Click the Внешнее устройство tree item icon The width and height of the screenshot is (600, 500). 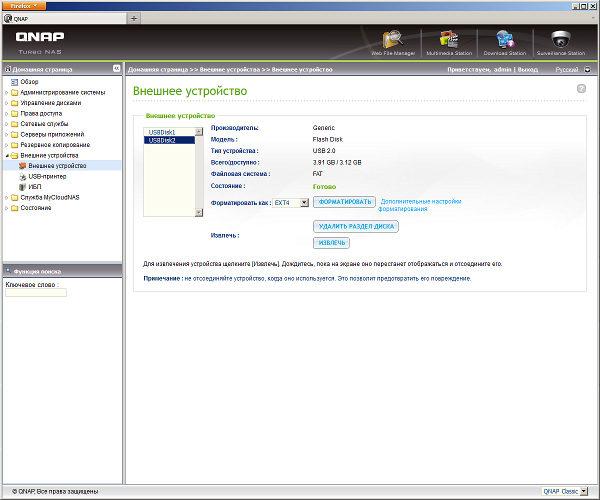click(23, 166)
